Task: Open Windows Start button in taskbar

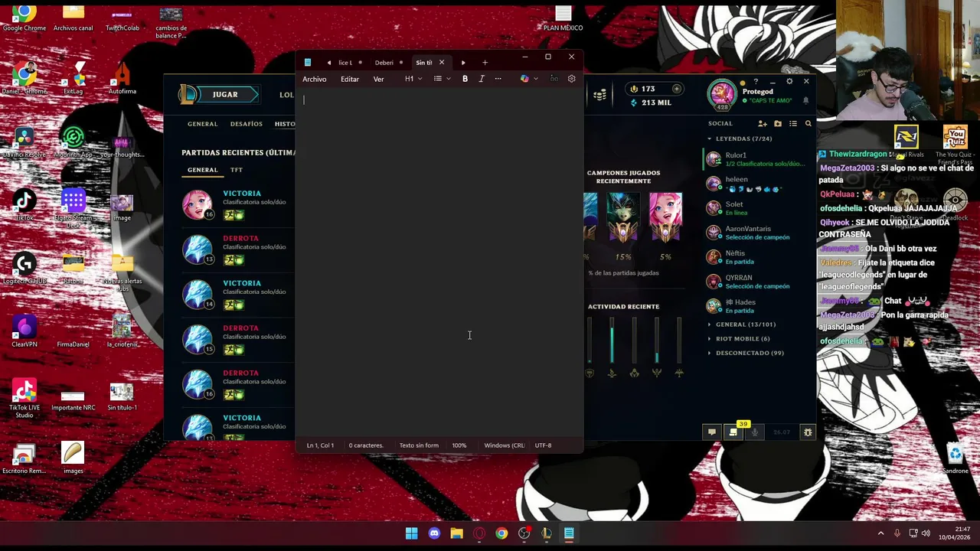Action: [x=411, y=533]
